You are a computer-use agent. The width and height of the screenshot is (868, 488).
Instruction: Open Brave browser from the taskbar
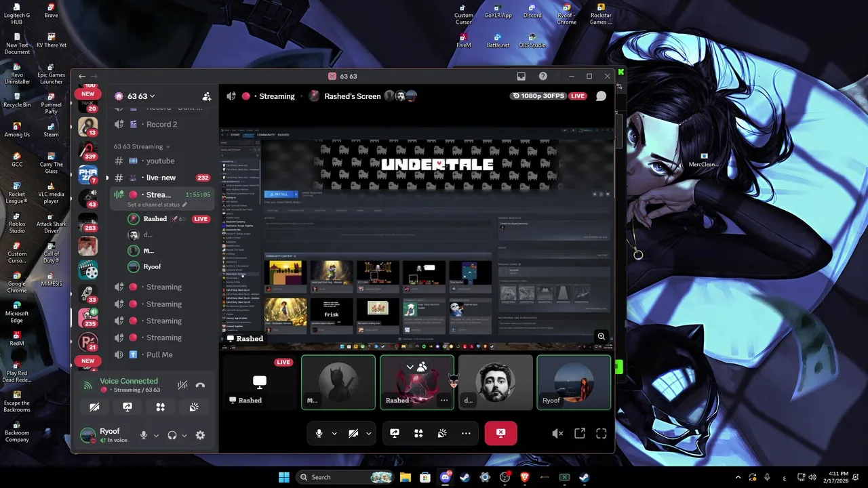pyautogui.click(x=524, y=477)
